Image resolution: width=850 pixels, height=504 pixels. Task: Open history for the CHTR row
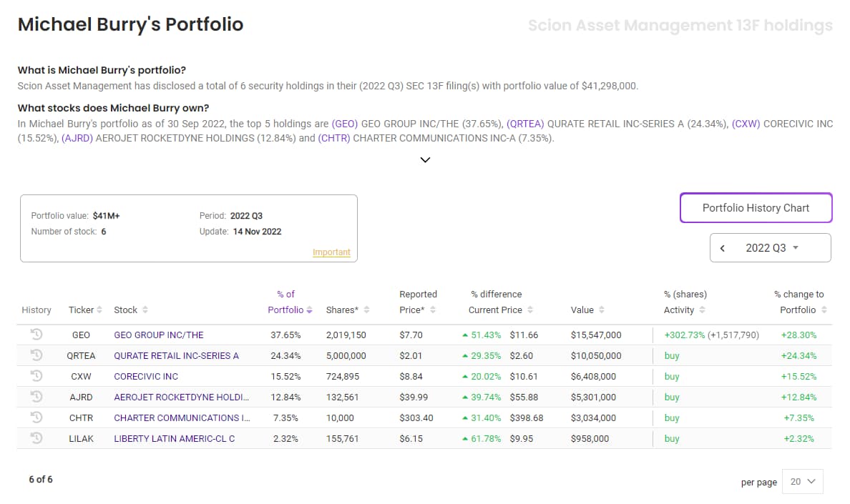point(36,417)
